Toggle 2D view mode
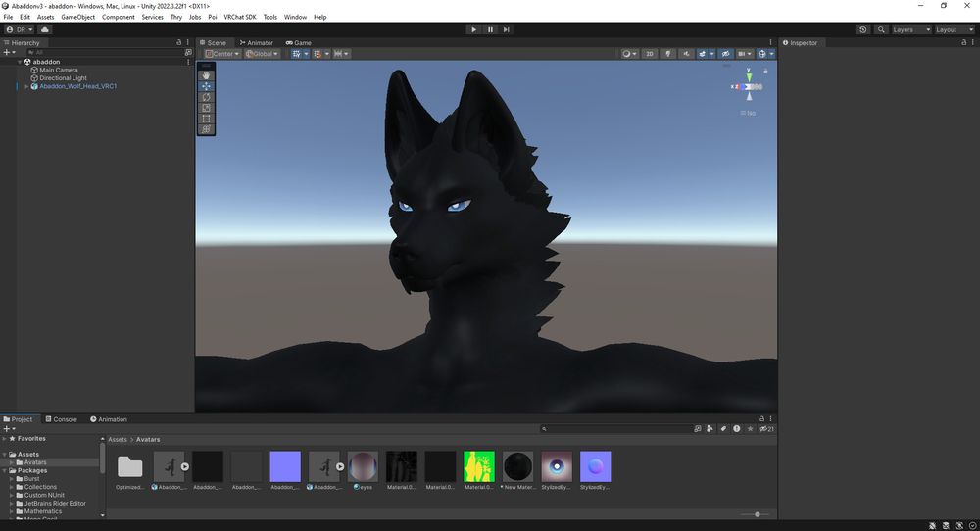Image resolution: width=980 pixels, height=531 pixels. coord(650,54)
